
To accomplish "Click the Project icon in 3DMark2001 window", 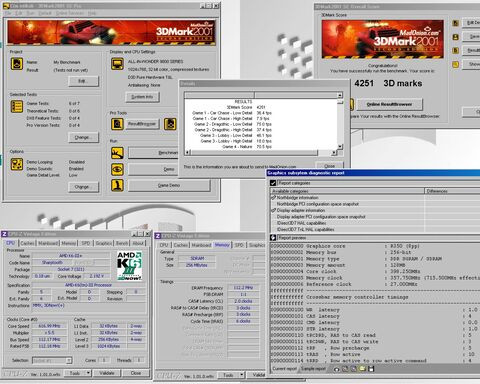I will 17,64.
